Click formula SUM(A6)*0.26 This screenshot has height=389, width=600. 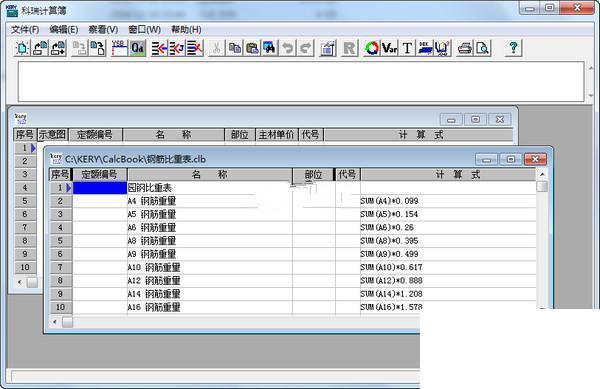387,228
